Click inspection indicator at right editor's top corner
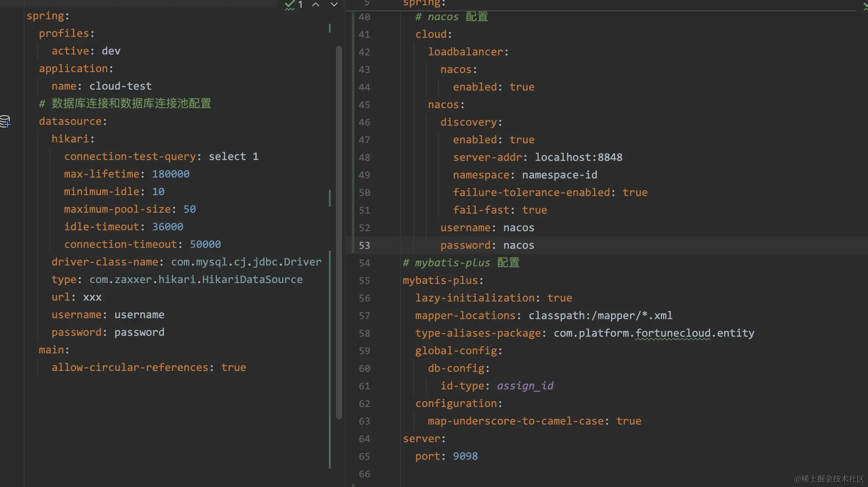The image size is (868, 487). [x=865, y=5]
